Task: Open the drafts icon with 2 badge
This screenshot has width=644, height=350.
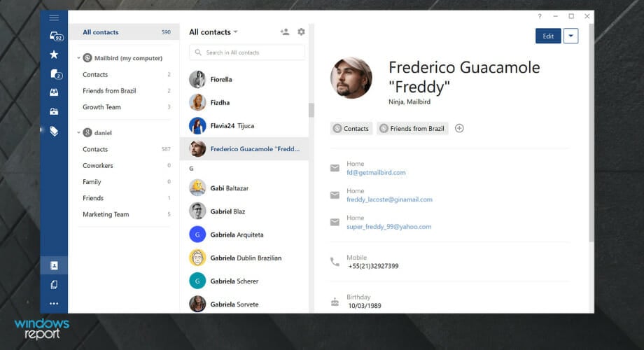Action: (x=55, y=74)
